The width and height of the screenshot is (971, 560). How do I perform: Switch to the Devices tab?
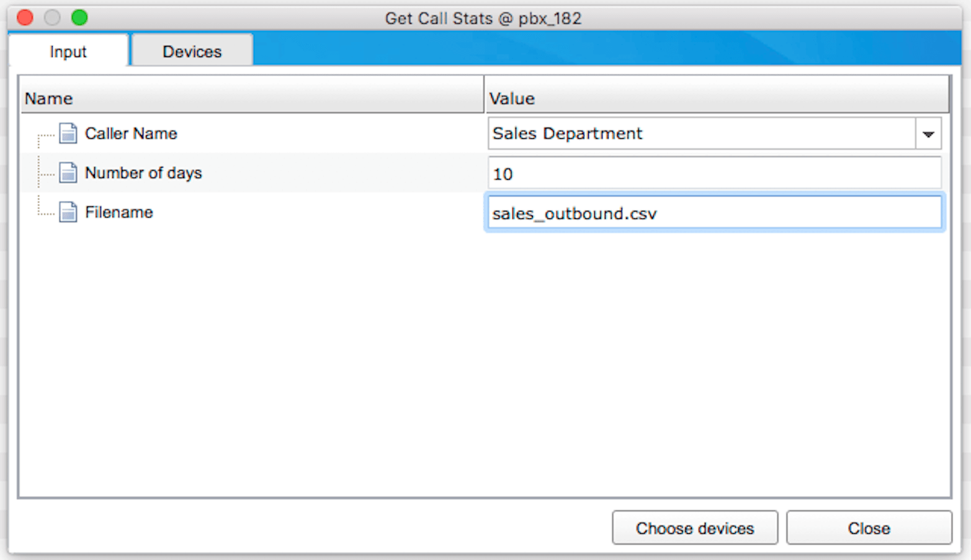[x=192, y=51]
